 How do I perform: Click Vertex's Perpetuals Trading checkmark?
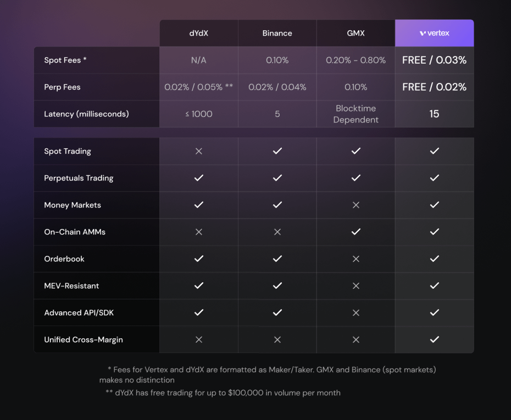[x=435, y=178]
